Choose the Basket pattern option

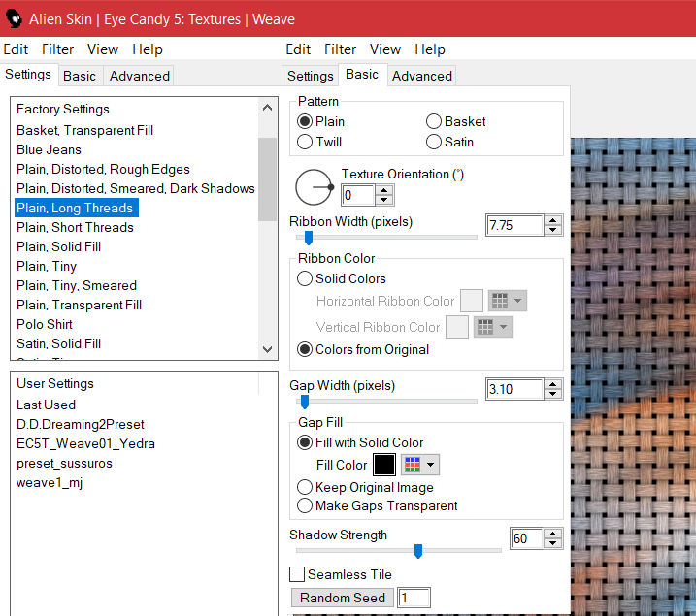coord(434,121)
